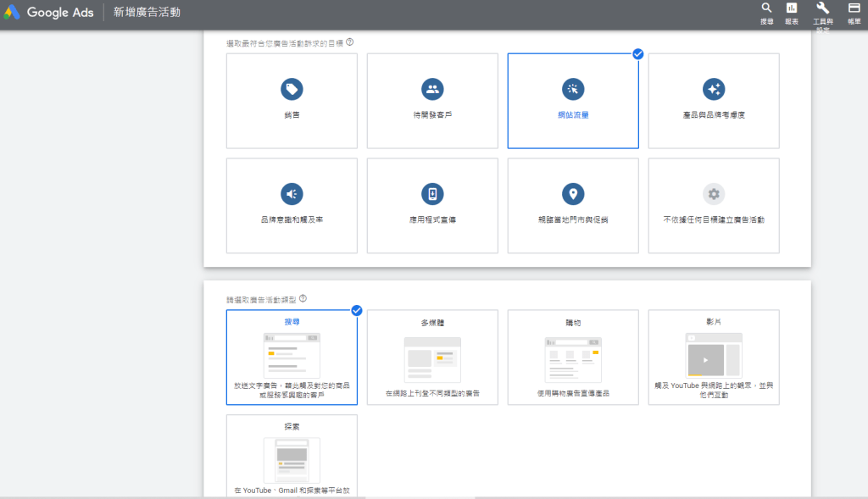
Task: Open the 工具與設定 wrench menu
Action: coord(821,12)
